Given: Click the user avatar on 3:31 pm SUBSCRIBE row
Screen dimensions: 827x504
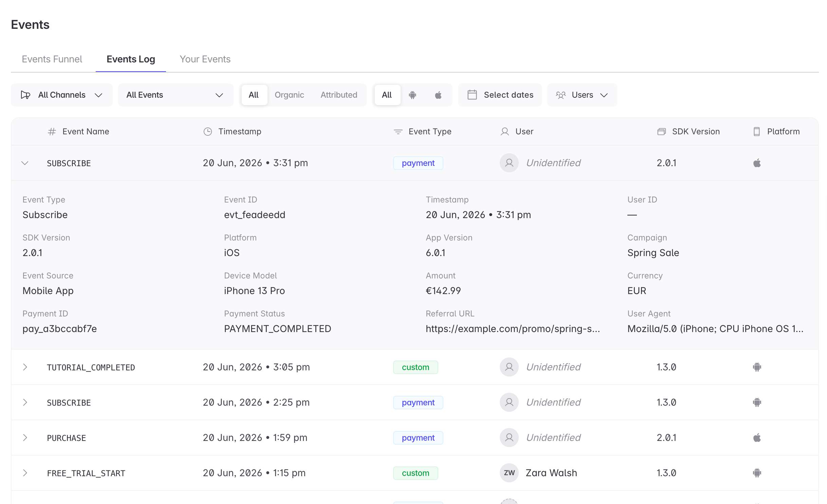Looking at the screenshot, I should (x=509, y=163).
